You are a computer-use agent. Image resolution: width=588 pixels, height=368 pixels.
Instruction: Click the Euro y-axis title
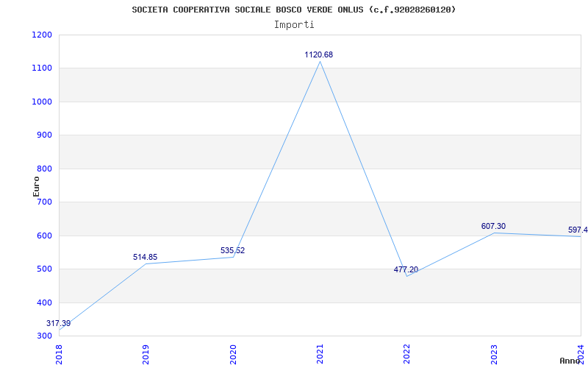[x=36, y=187]
